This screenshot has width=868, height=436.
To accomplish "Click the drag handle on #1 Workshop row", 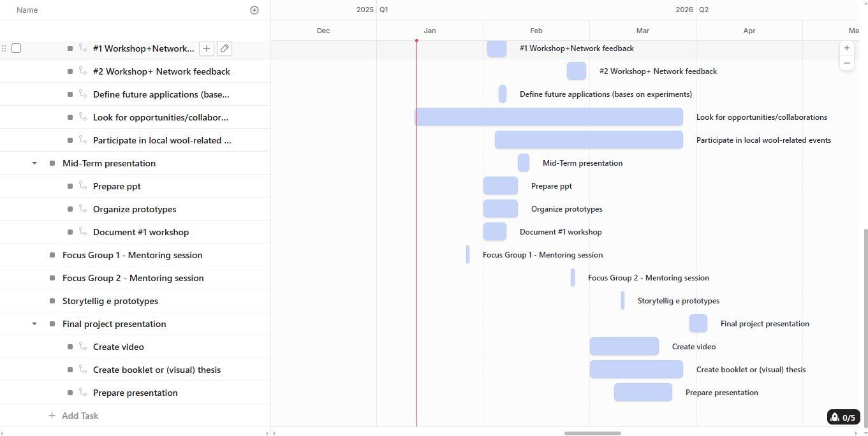I will 4,48.
